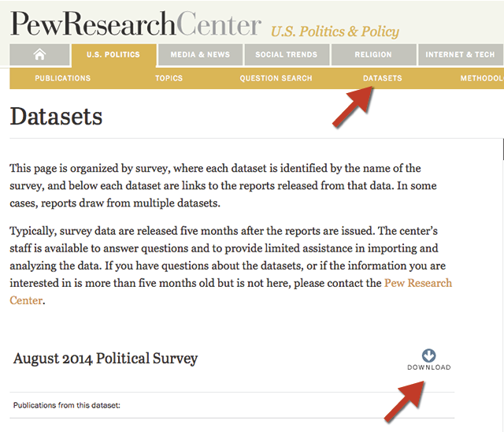
Task: Select the Religion tab
Action: (372, 54)
